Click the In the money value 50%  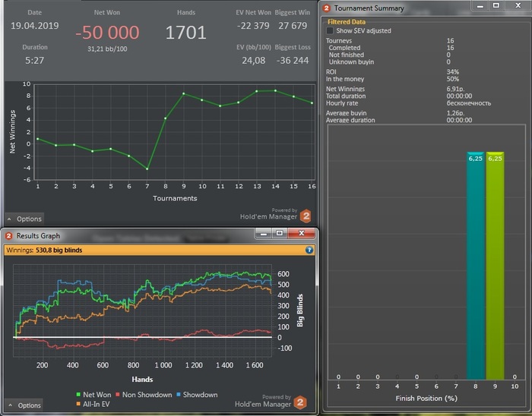[453, 79]
